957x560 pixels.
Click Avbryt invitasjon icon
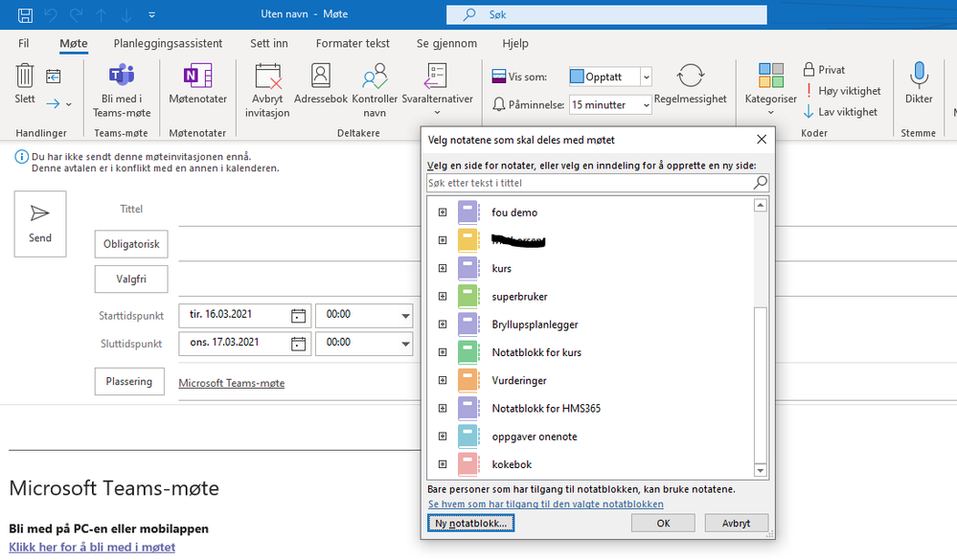click(x=268, y=76)
